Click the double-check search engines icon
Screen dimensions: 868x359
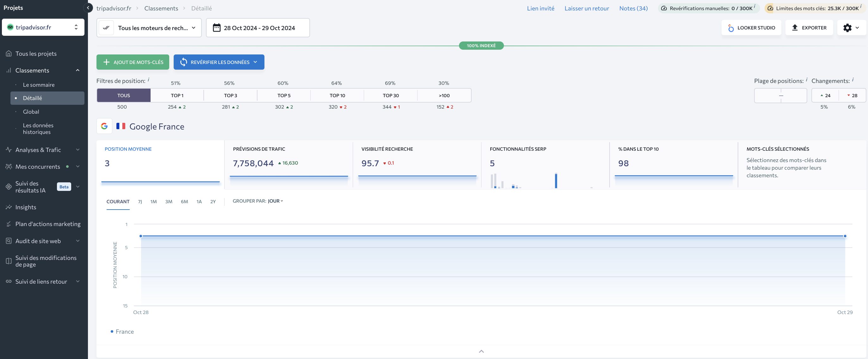[106, 28]
